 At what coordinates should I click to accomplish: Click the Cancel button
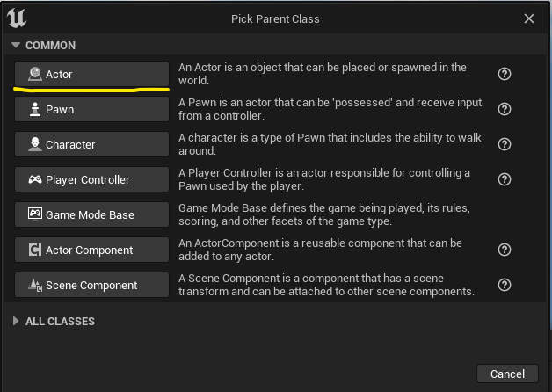pyautogui.click(x=507, y=374)
